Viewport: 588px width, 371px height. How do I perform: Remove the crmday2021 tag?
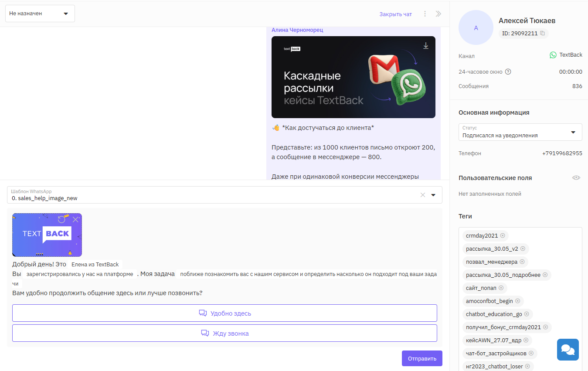(x=503, y=235)
